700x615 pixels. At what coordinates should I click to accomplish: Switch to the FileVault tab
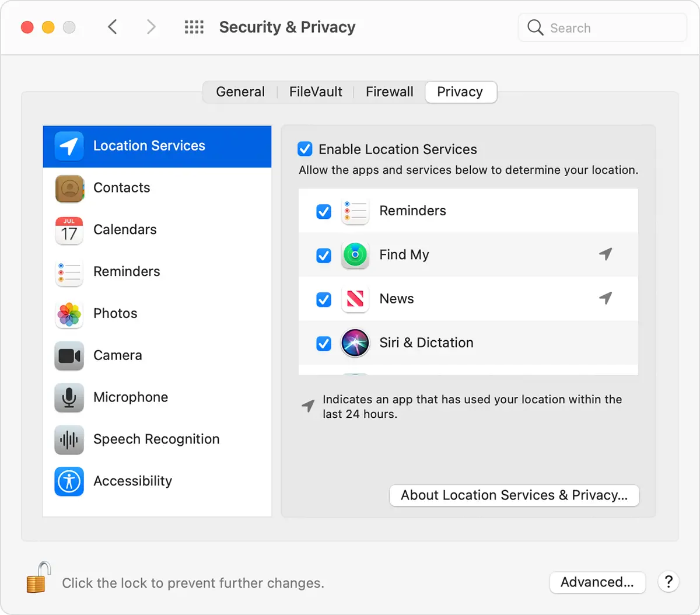[x=316, y=92]
